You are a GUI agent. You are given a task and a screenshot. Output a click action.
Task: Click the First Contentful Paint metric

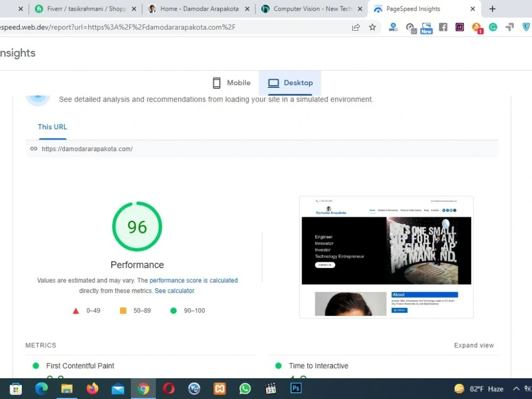coord(80,366)
